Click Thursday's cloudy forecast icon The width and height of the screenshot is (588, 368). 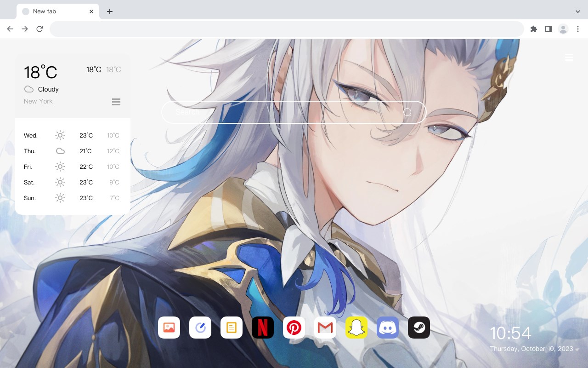(60, 151)
